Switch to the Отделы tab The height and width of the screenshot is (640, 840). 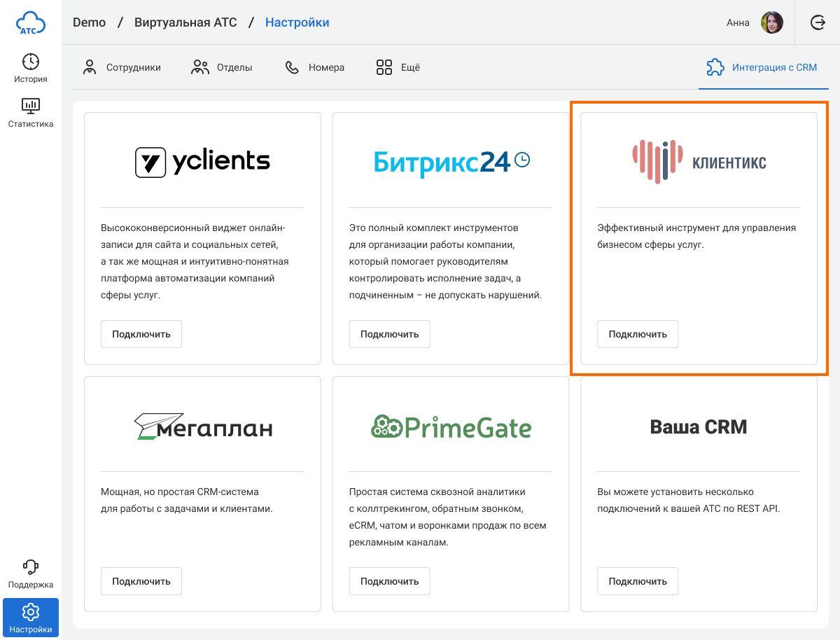222,68
